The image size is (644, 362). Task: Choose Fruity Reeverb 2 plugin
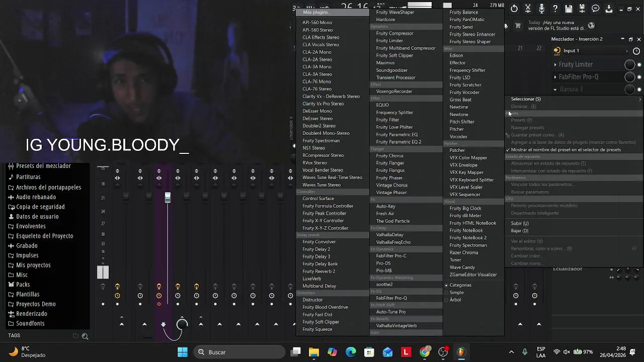point(318,271)
